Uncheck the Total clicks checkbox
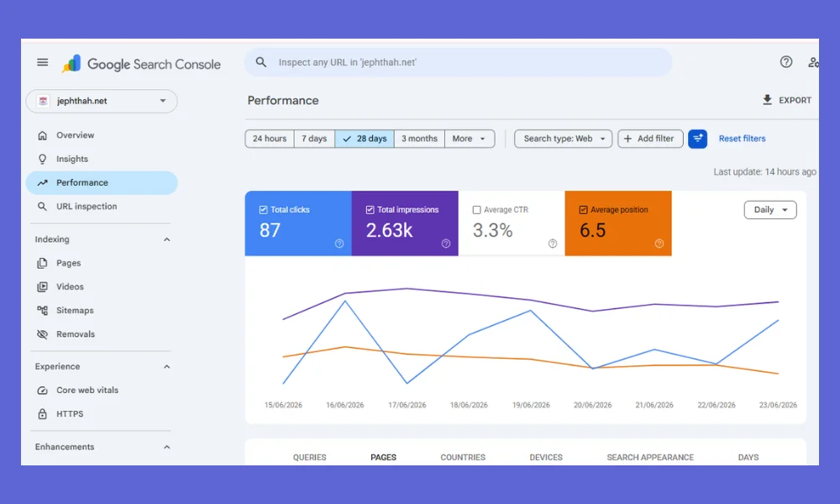The height and width of the screenshot is (504, 840). [x=263, y=210]
